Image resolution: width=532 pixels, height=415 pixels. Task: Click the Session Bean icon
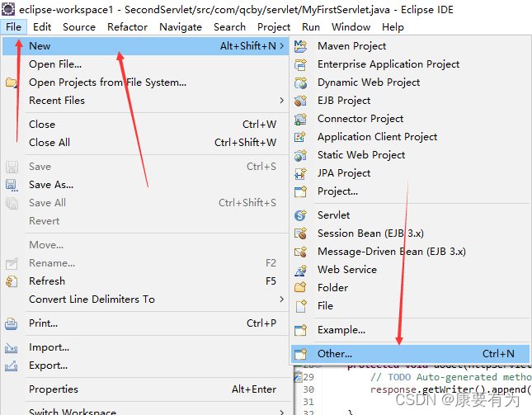tap(300, 233)
